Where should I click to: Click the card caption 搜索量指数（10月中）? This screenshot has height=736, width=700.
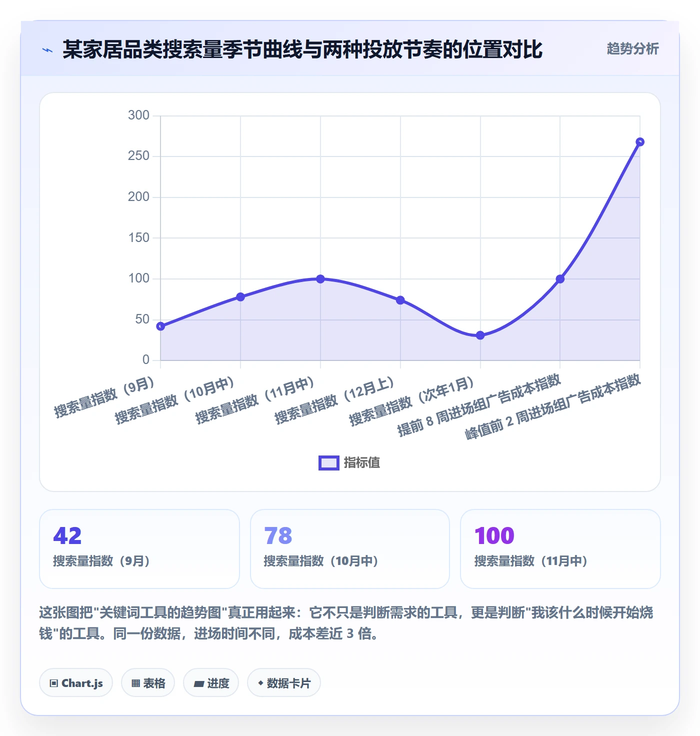pyautogui.click(x=321, y=561)
